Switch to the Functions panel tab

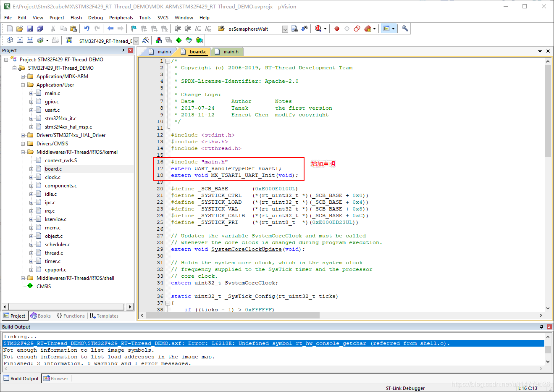coord(71,316)
